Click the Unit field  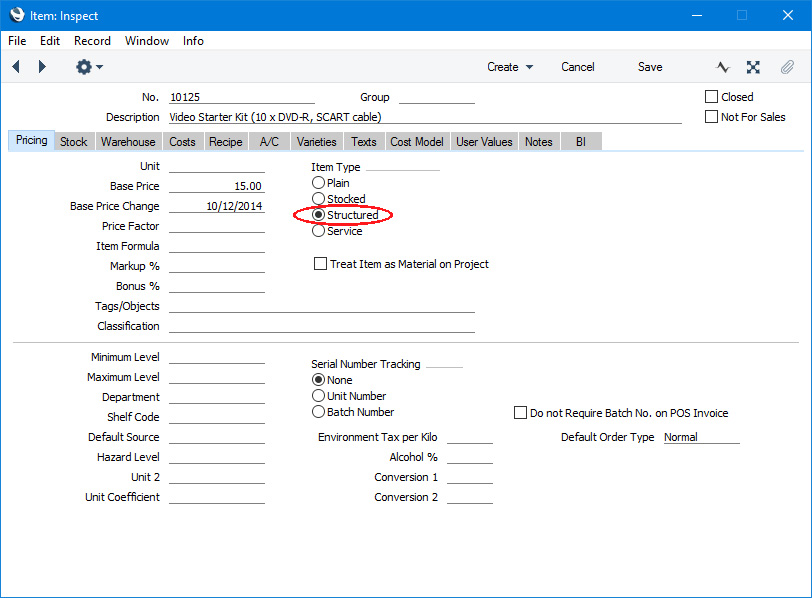click(217, 166)
